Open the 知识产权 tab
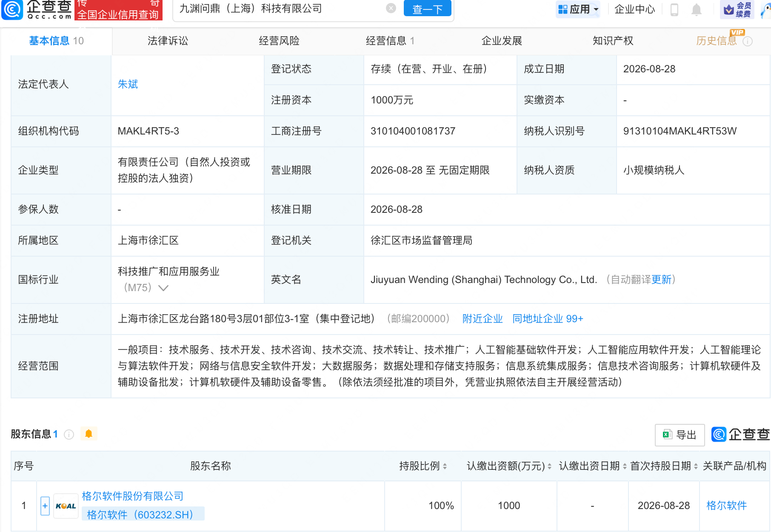This screenshot has width=771, height=532. 613,41
